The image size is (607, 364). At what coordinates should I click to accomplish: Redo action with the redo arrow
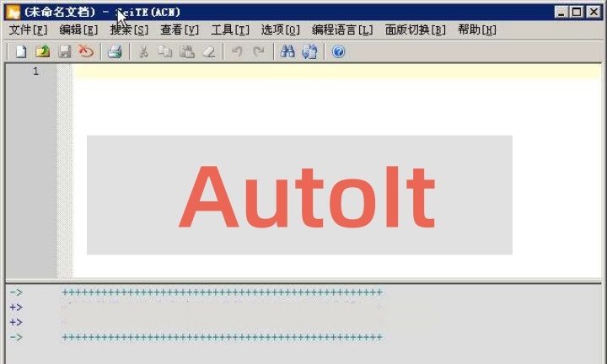pos(259,51)
